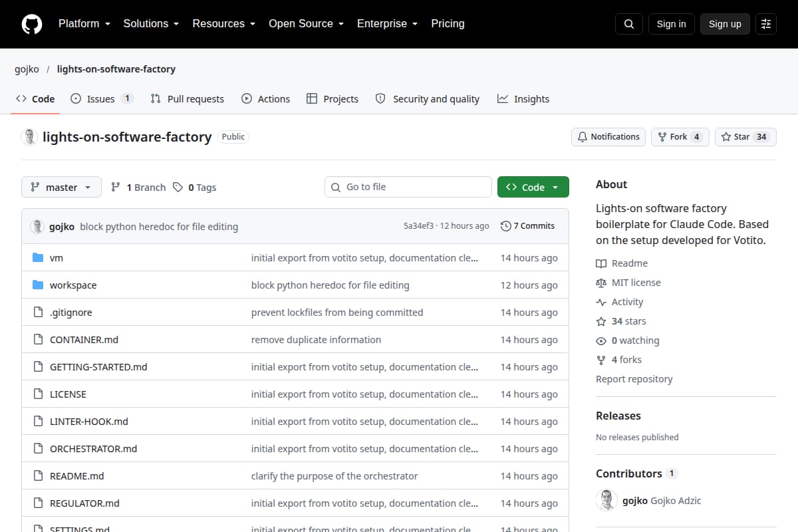Open 'clarify the purpose of the orchestrator' commit
Viewport: 798px width, 532px height.
tap(334, 476)
